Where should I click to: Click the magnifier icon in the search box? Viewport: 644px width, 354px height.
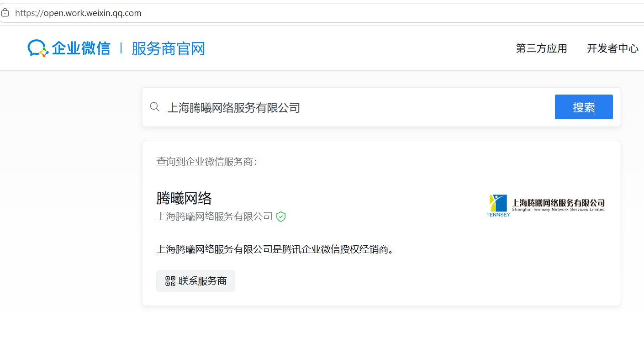click(155, 107)
